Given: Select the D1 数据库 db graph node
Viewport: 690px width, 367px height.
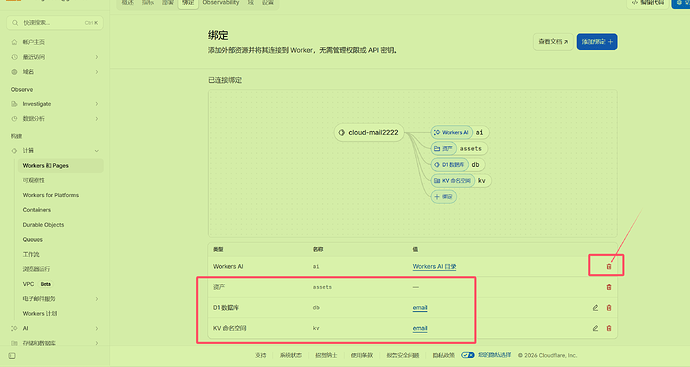Looking at the screenshot, I should click(x=457, y=165).
